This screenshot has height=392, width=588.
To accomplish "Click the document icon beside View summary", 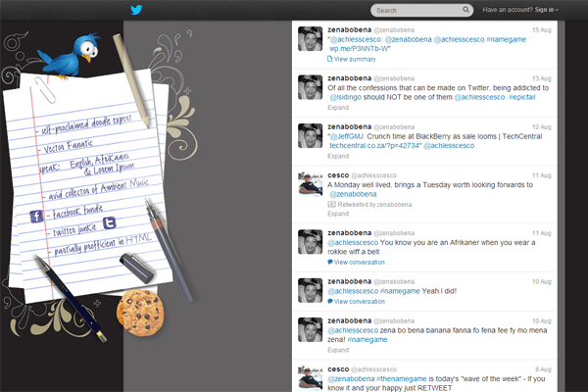I will 329,59.
